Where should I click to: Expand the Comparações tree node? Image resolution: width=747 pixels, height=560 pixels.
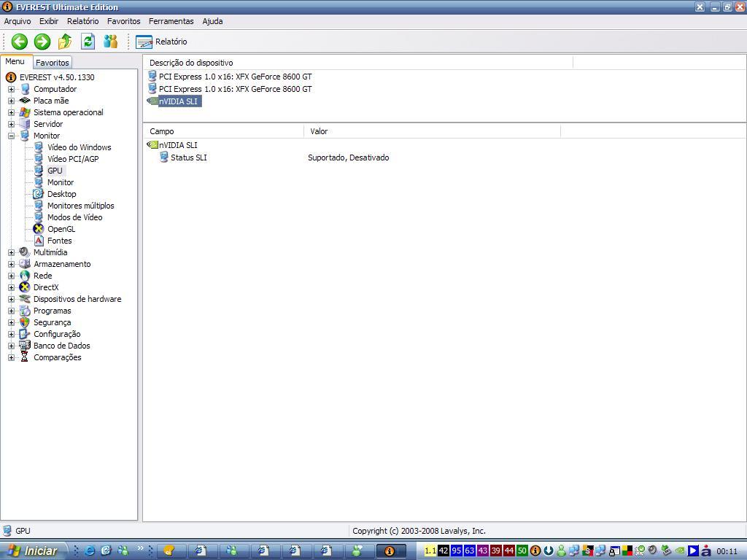tap(11, 357)
